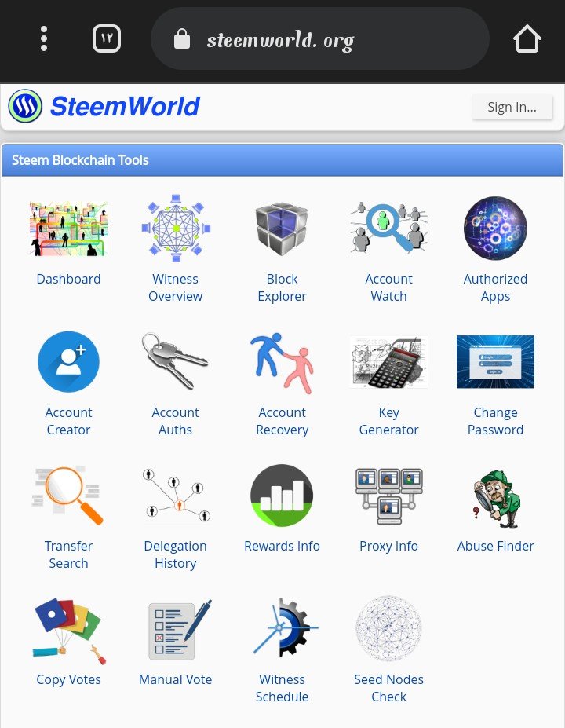
Task: Follow the Account Recovery text link
Action: pos(282,421)
